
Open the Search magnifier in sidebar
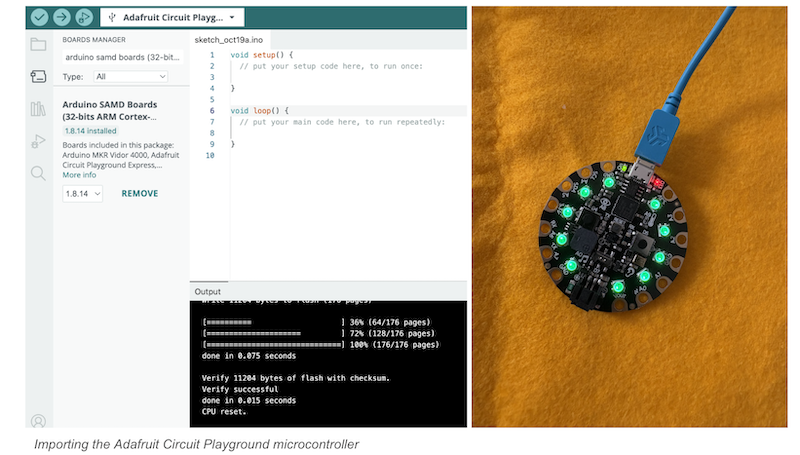click(38, 173)
